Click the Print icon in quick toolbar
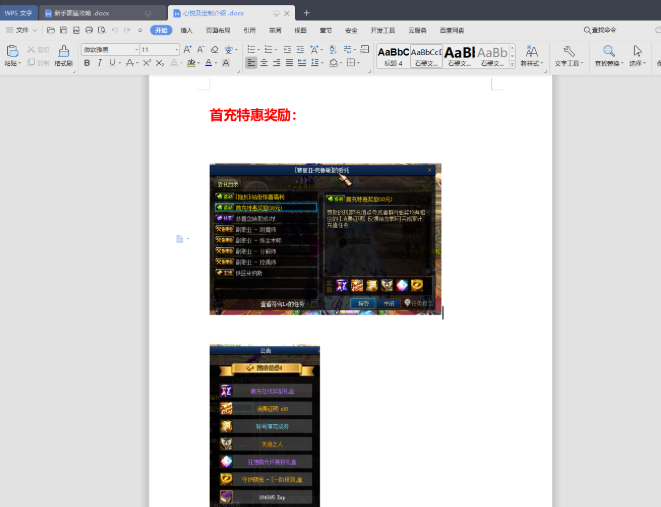 coord(89,30)
